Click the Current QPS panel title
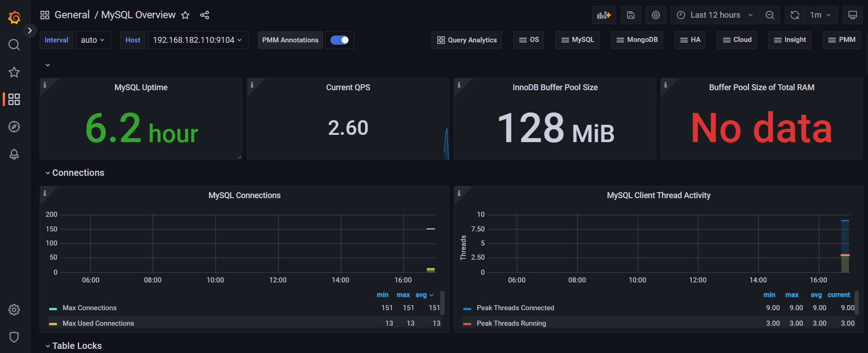 coord(348,87)
